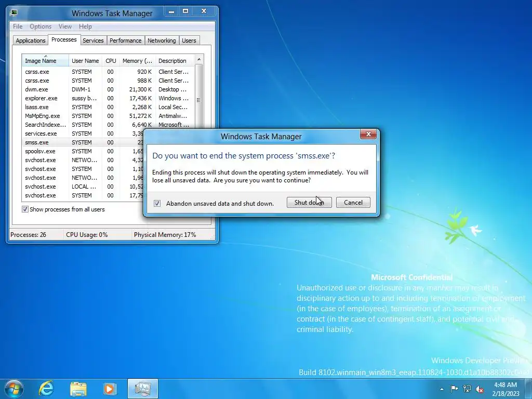Switch to the Applications tab

pyautogui.click(x=31, y=41)
